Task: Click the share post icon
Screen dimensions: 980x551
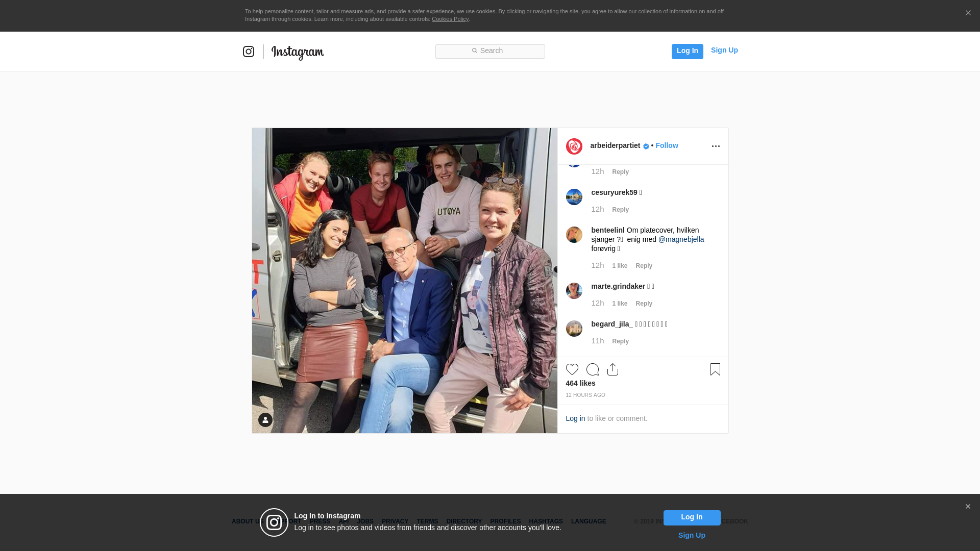Action: tap(612, 369)
